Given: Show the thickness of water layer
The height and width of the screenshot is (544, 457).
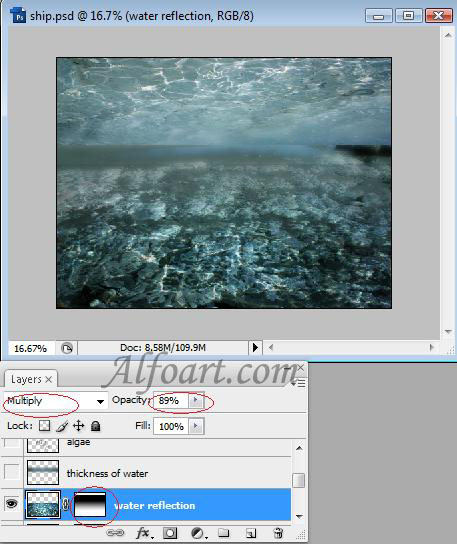Looking at the screenshot, I should 11,472.
